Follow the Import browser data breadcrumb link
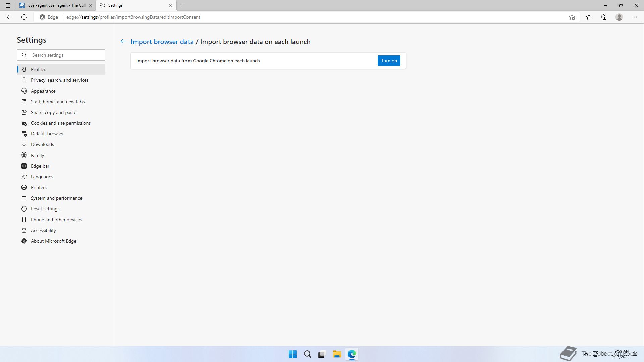644x362 pixels. (162, 42)
